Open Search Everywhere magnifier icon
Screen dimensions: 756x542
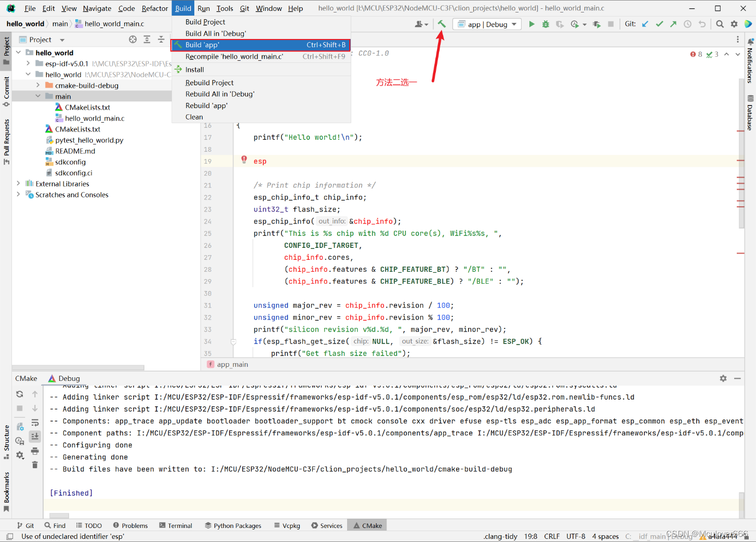720,24
